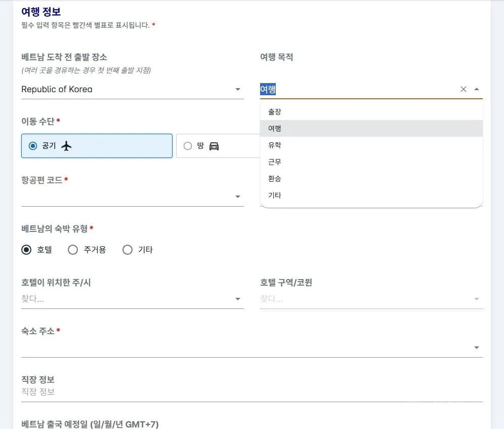This screenshot has width=504, height=429.
Task: Select 주거용 accommodation type
Action: pyautogui.click(x=73, y=250)
